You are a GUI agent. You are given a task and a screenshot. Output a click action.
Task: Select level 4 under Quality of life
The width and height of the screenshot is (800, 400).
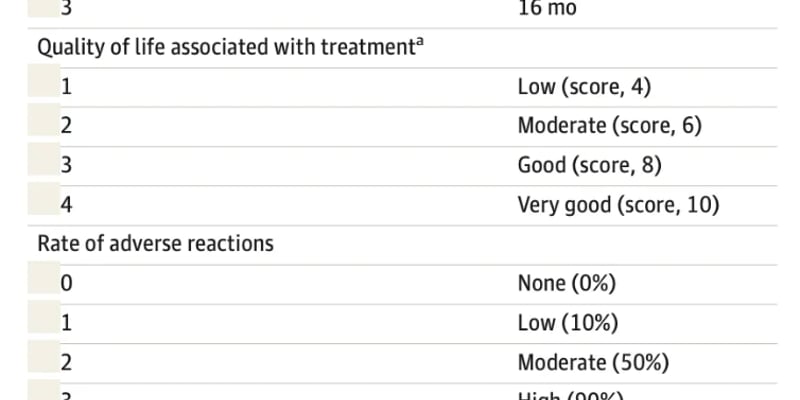[66, 204]
